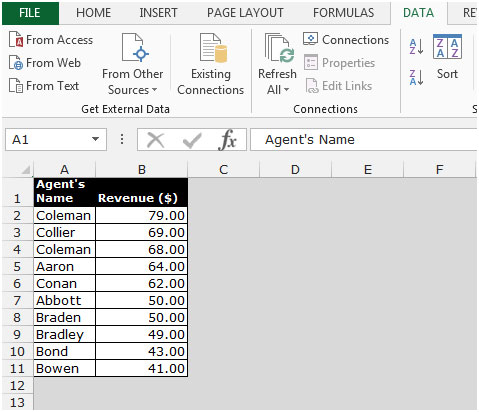Click the Select All corner triangle
479x412 pixels.
pyautogui.click(x=26, y=170)
